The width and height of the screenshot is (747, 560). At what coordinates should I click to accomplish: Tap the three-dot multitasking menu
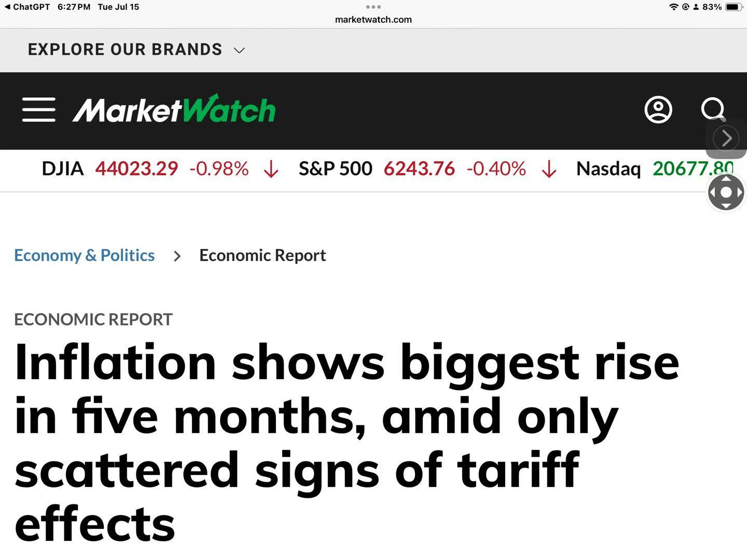(373, 7)
